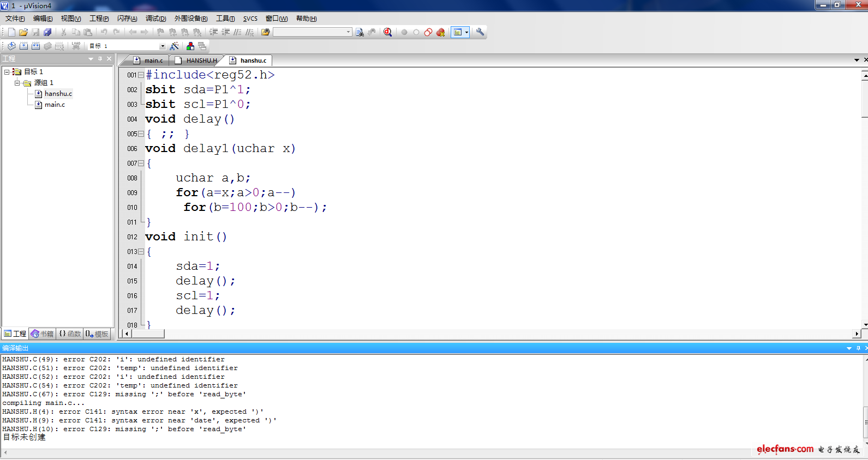Navigate backwards with the left arrow icon
The width and height of the screenshot is (868, 460).
133,32
